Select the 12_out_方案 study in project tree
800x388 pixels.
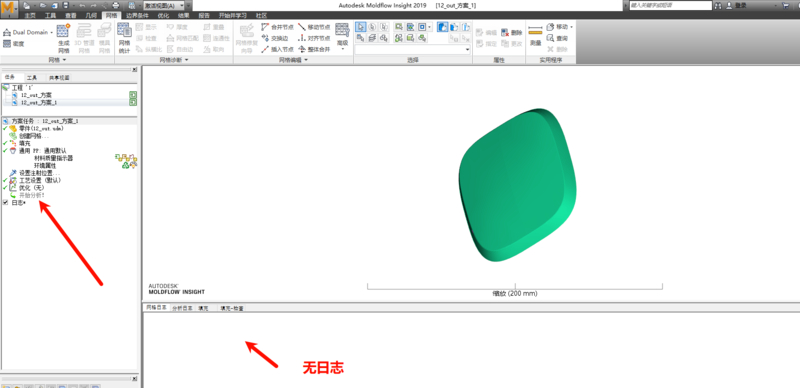coord(36,95)
